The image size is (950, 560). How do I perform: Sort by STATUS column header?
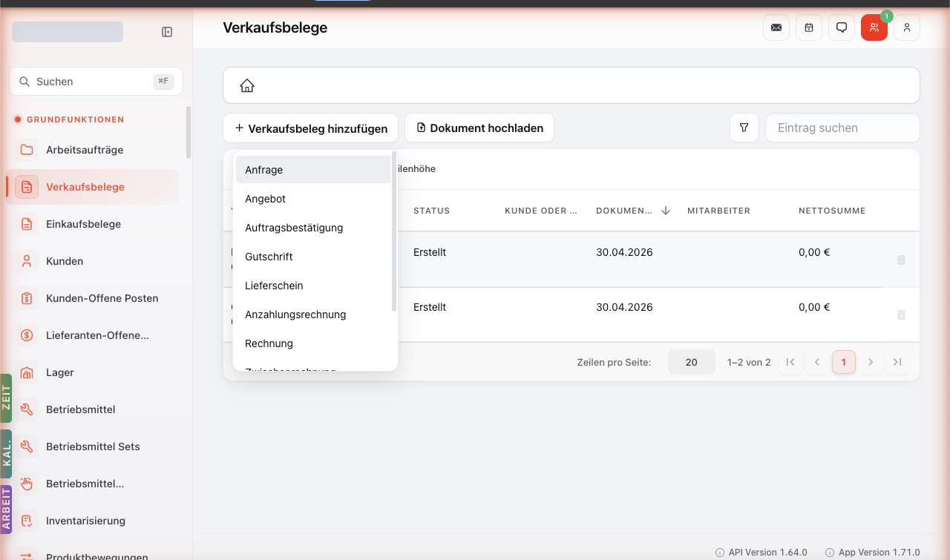tap(432, 211)
